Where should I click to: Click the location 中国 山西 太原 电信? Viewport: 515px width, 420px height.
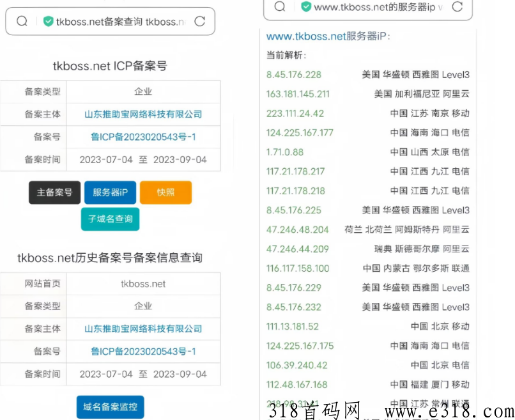(429, 152)
